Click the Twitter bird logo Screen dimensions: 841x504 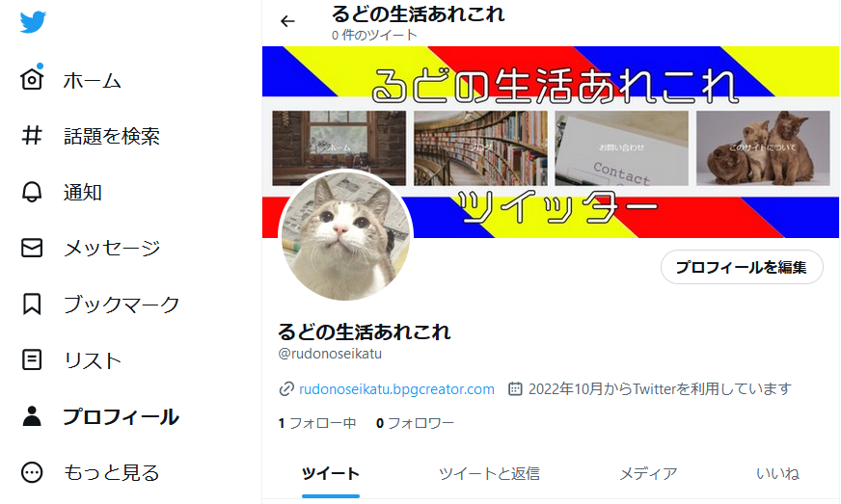(x=33, y=22)
